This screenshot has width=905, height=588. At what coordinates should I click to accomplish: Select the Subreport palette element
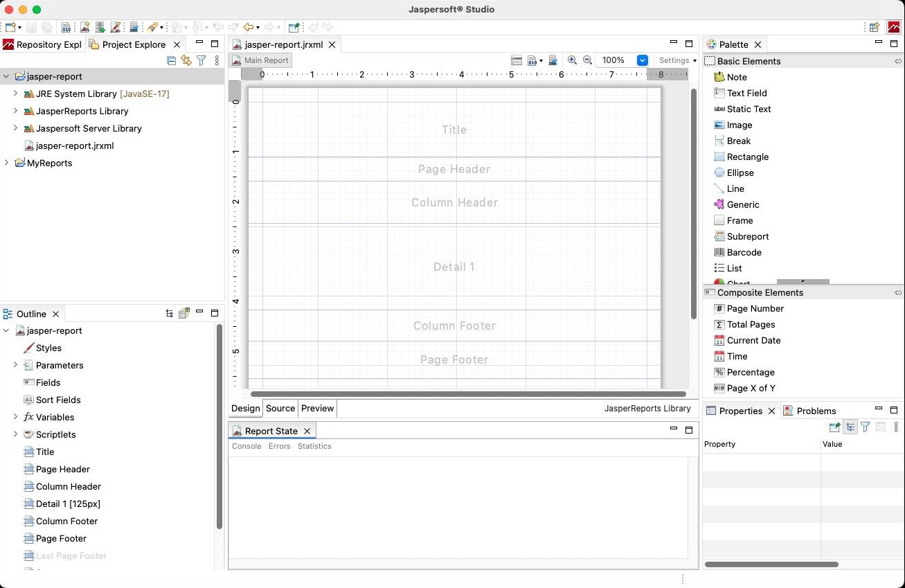pyautogui.click(x=741, y=236)
